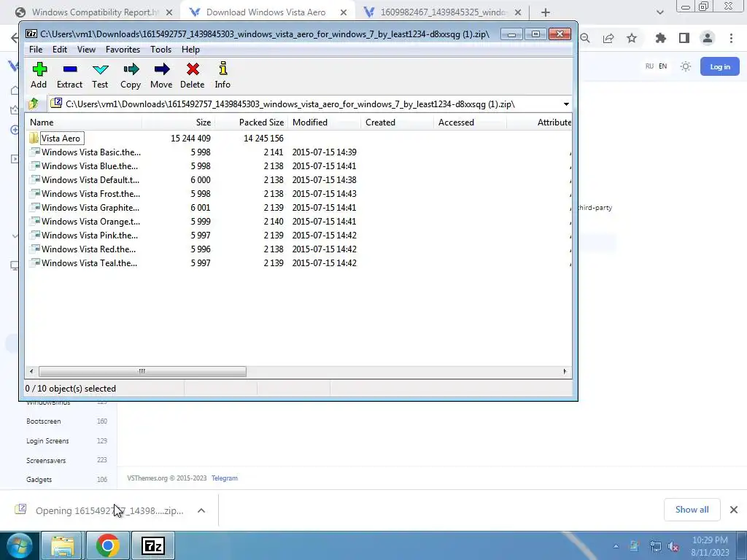Click the scrollbar right arrow
This screenshot has height=560, width=747.
pyautogui.click(x=565, y=371)
